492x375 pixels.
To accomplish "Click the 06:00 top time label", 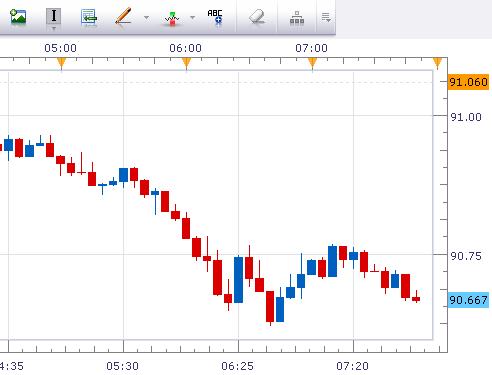I will [x=186, y=48].
